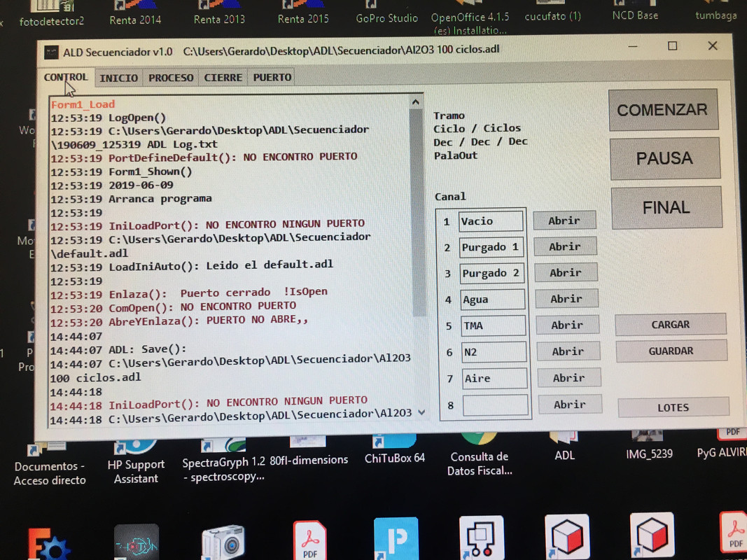Screen dimensions: 747x560
Task: Select the GoPro Studio desktop shortcut
Action: [x=386, y=13]
